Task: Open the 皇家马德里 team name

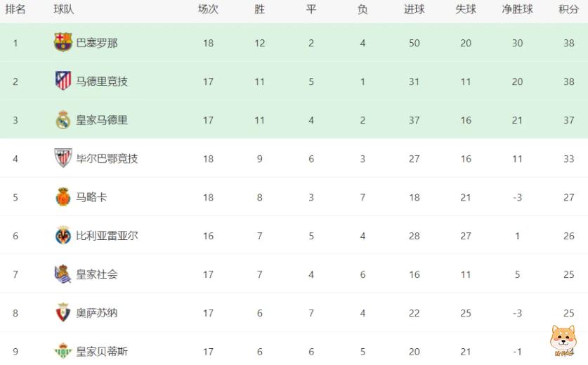Action: click(102, 120)
